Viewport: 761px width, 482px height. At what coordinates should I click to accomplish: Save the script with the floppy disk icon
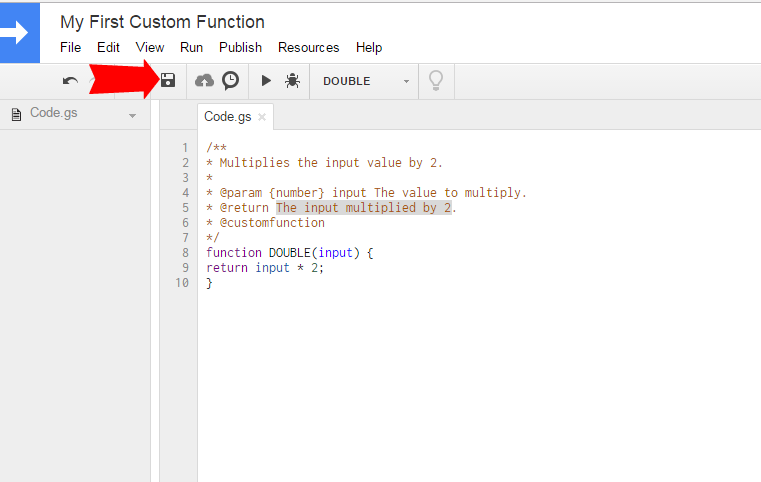168,80
